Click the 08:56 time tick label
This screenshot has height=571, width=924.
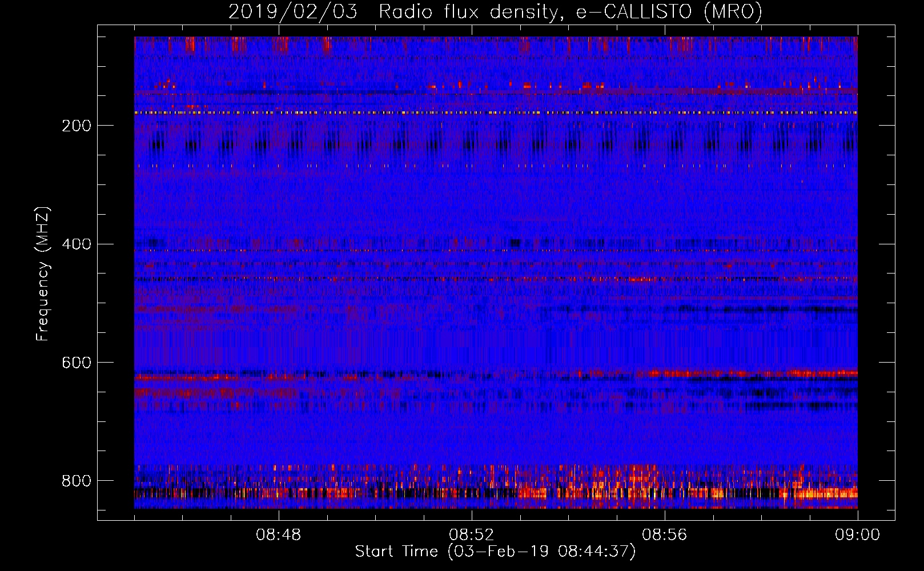pyautogui.click(x=664, y=535)
